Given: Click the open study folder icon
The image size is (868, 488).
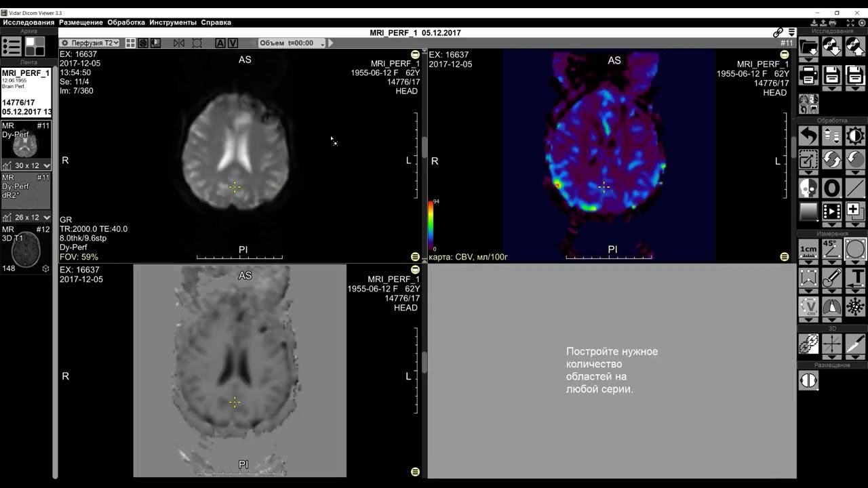Looking at the screenshot, I should click(x=808, y=46).
